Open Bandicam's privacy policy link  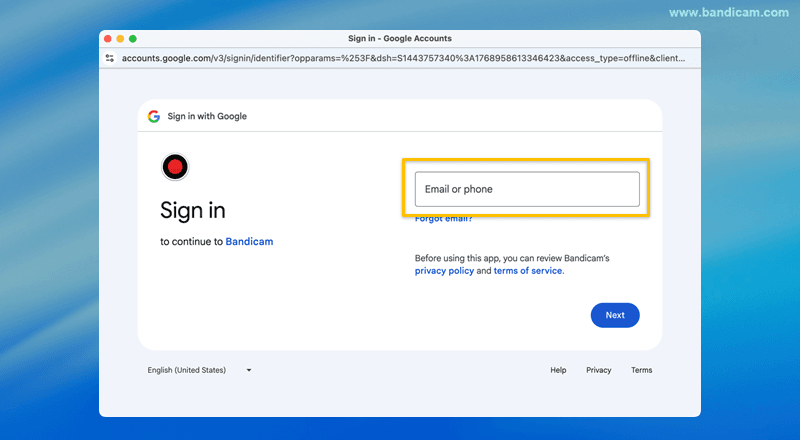(444, 271)
